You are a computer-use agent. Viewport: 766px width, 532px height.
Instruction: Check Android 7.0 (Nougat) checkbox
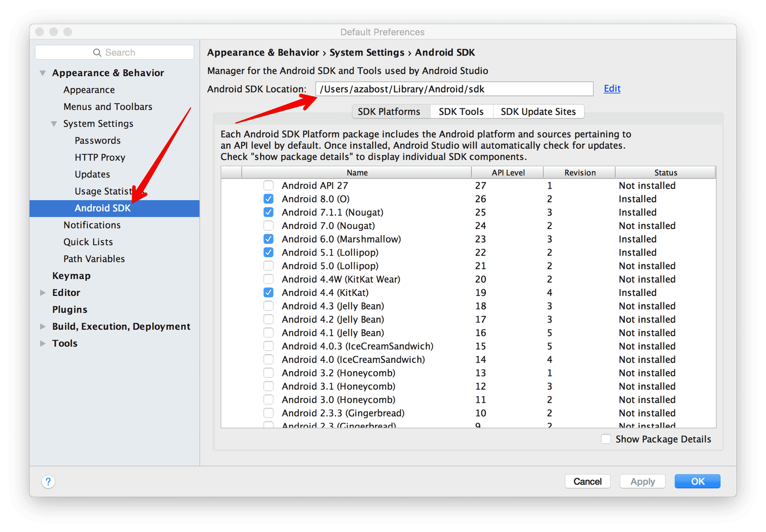(268, 226)
